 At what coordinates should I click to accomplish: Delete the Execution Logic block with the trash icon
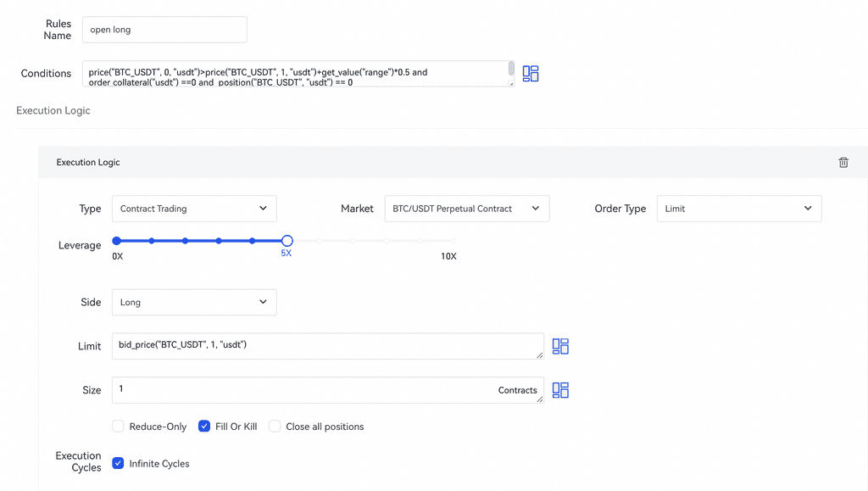coord(843,162)
